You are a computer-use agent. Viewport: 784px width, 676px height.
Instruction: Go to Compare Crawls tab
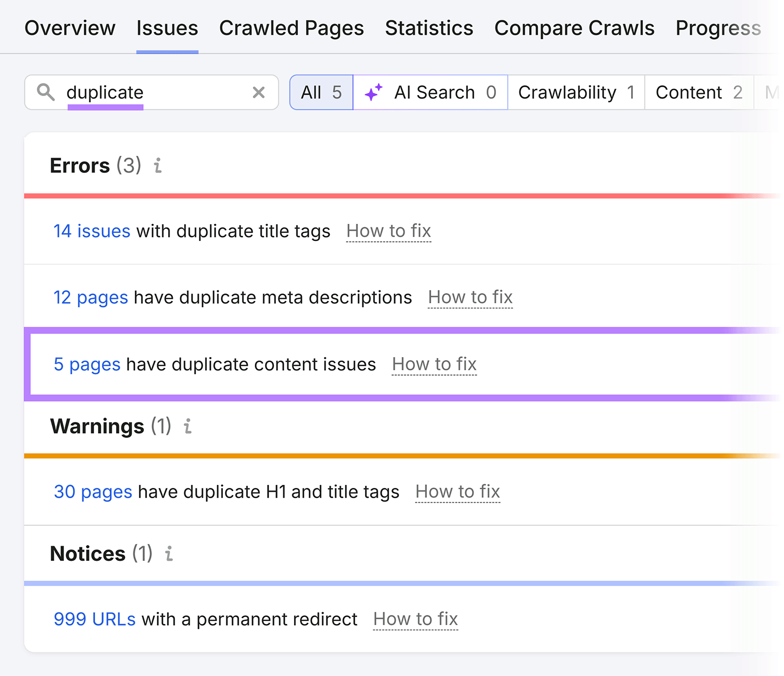point(574,28)
